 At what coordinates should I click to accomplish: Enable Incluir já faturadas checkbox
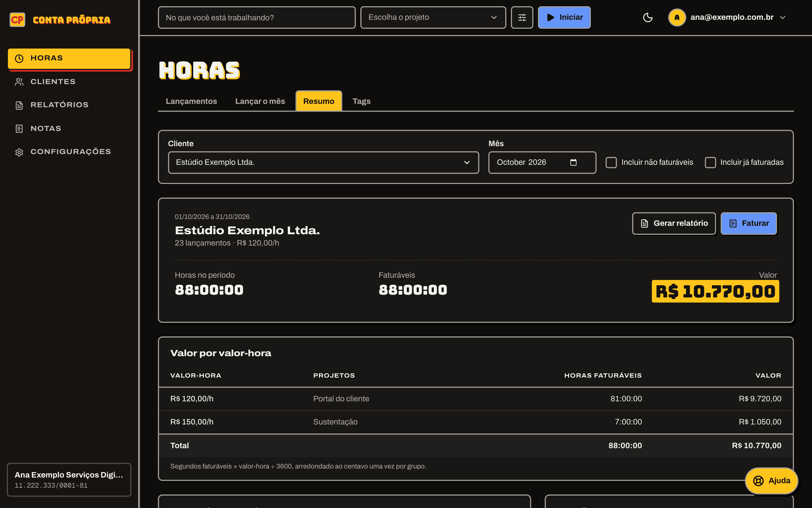coord(710,162)
